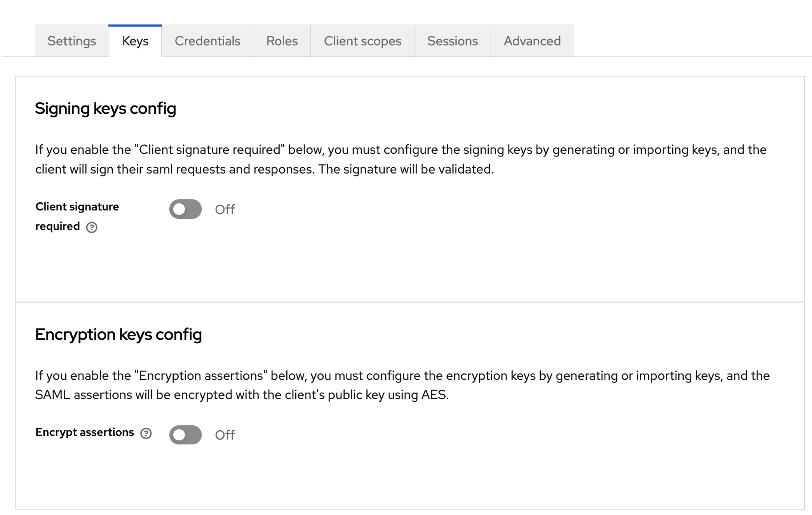Go to the Roles tab
The width and height of the screenshot is (812, 515).
282,41
